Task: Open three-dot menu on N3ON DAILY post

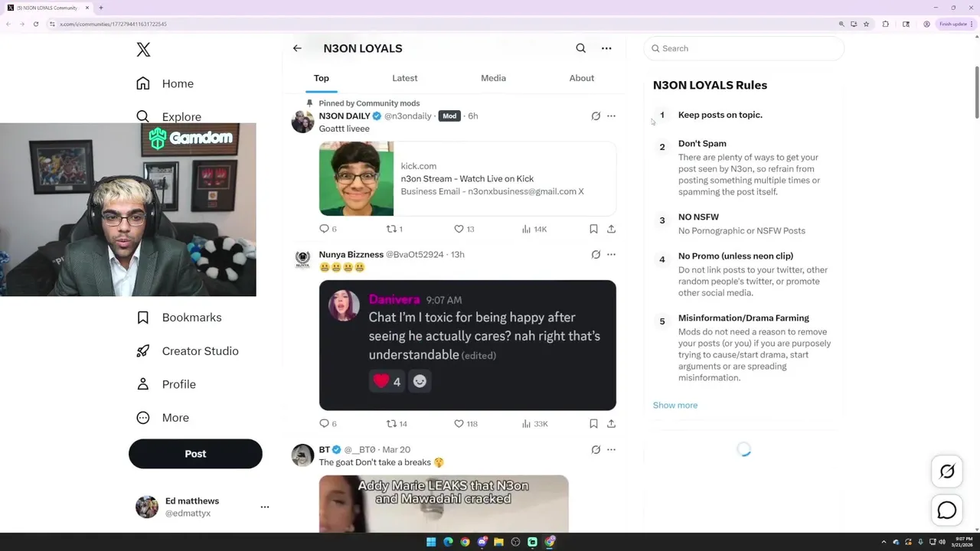Action: [x=611, y=116]
